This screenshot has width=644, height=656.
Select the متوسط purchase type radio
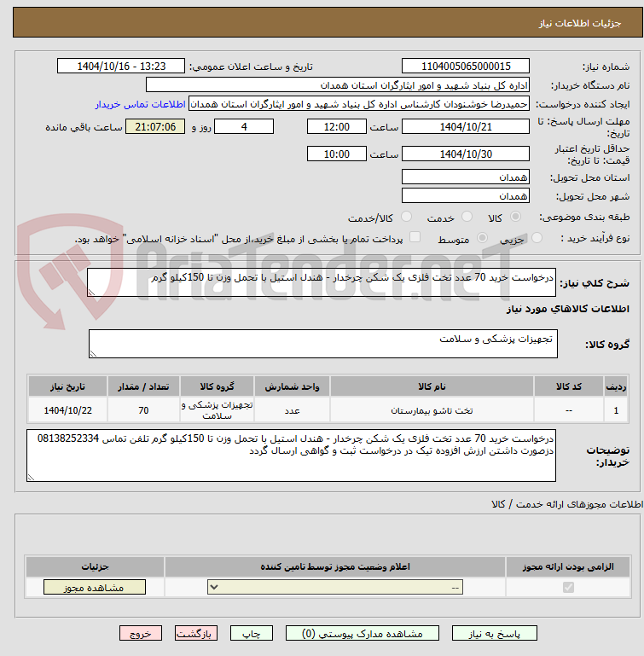click(x=482, y=238)
